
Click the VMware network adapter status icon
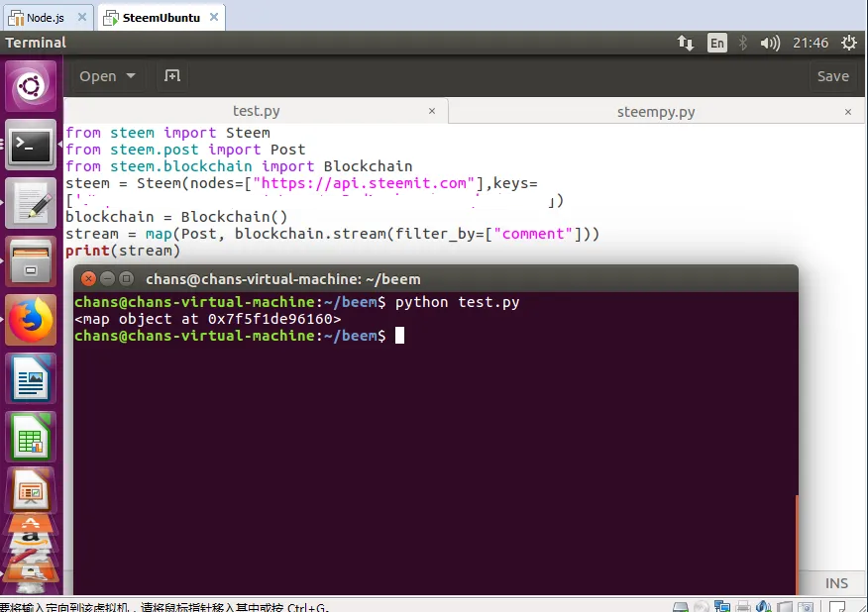point(722,606)
